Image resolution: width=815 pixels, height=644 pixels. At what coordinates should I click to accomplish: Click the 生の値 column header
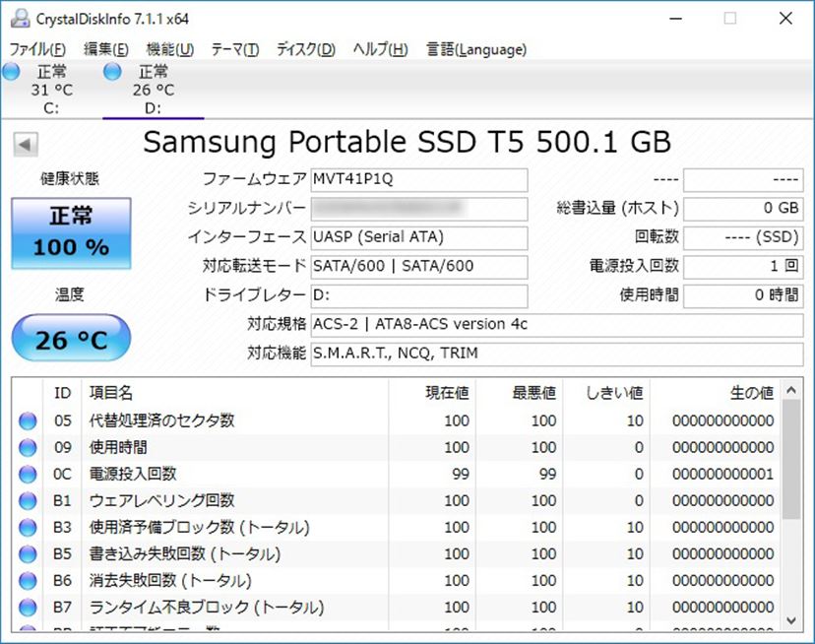pos(715,393)
